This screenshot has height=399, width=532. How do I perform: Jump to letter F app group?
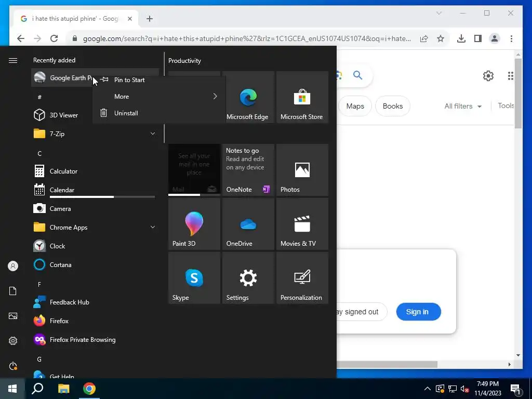click(x=39, y=284)
